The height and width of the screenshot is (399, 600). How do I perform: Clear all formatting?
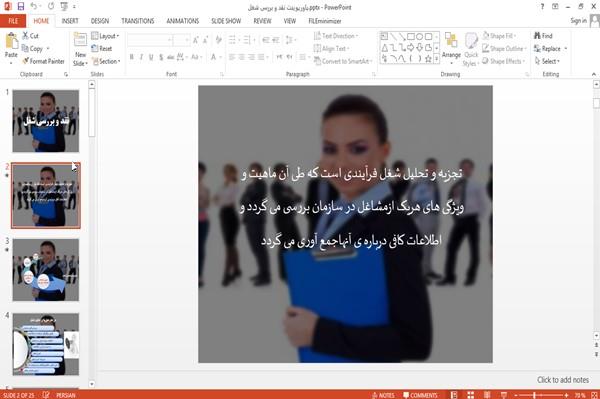218,40
